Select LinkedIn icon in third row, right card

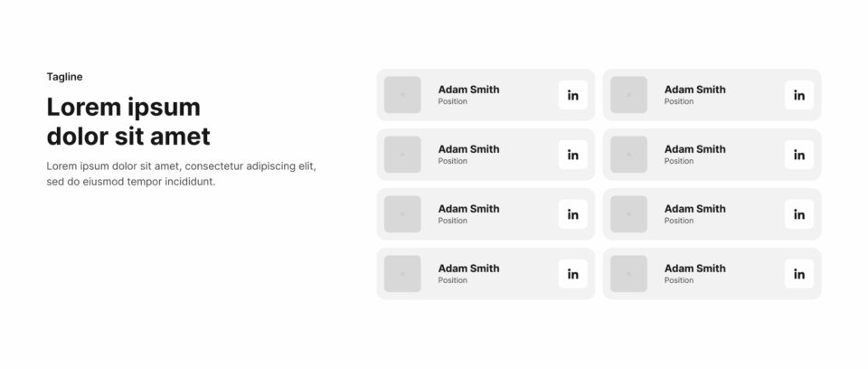(x=798, y=214)
